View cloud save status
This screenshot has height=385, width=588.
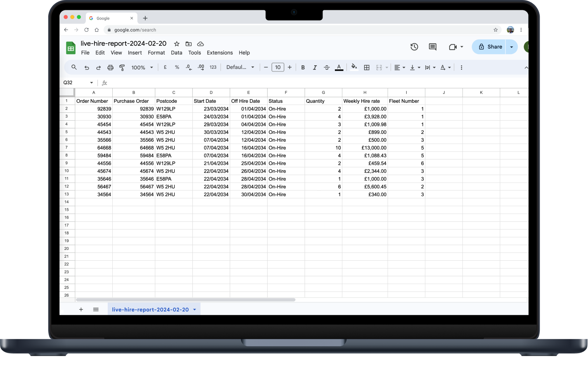[x=201, y=44]
